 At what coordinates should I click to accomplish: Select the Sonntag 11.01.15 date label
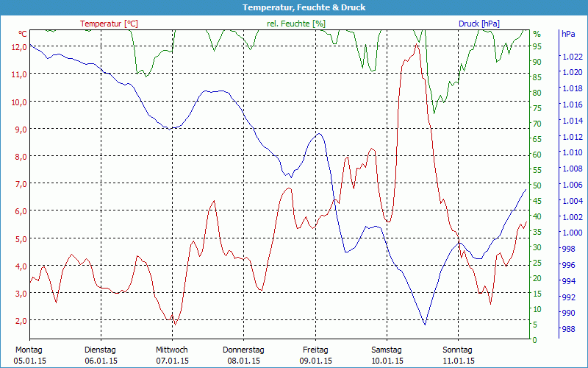point(458,355)
